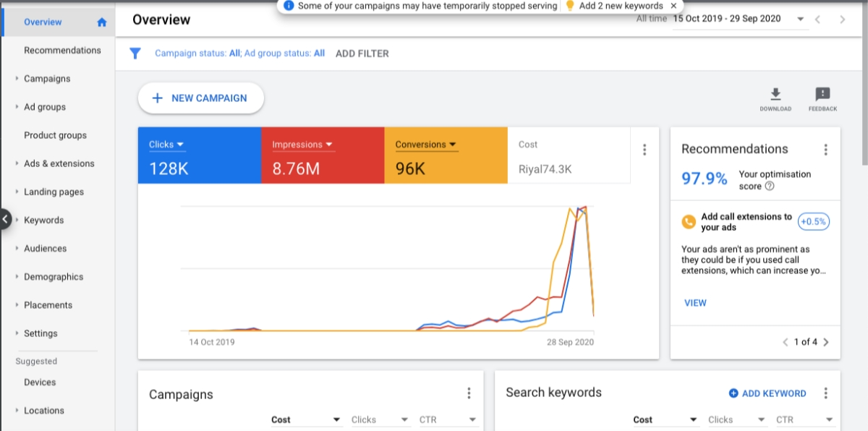Select Recommendations in the sidebar

(x=62, y=51)
